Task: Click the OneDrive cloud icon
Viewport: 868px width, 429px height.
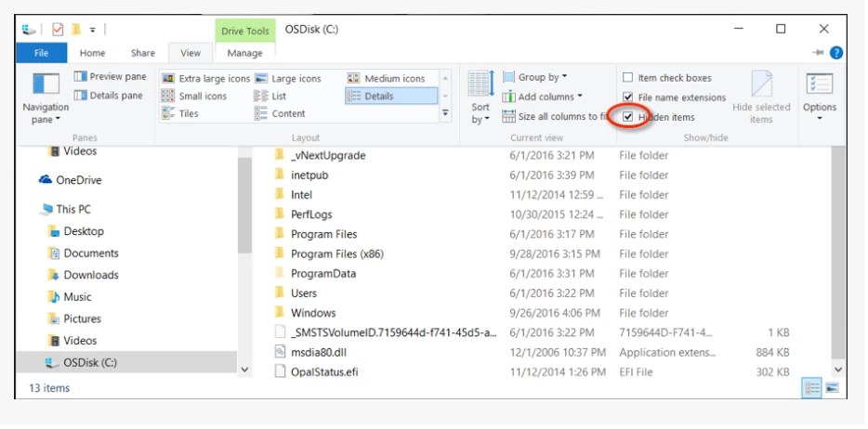Action: [46, 179]
